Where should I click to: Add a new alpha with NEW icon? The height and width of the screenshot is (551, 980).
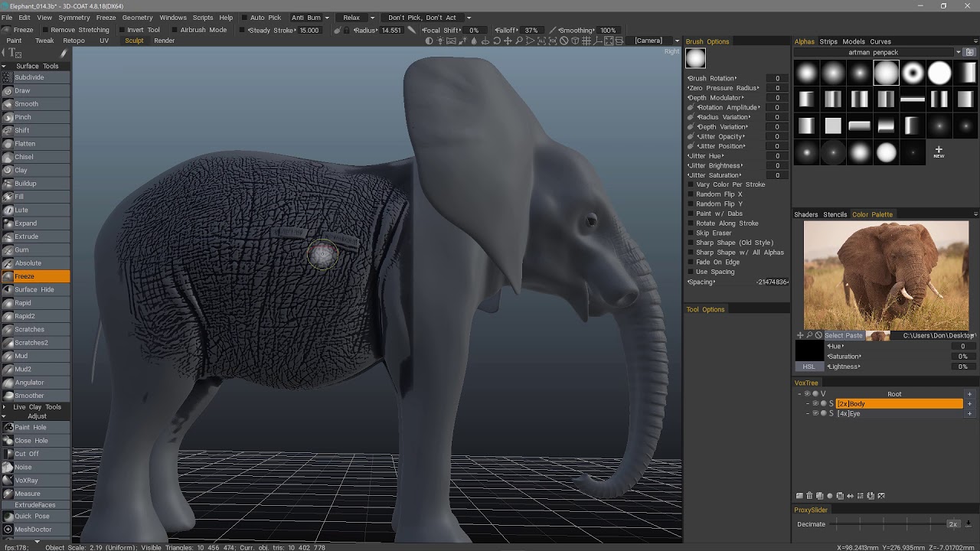[939, 152]
